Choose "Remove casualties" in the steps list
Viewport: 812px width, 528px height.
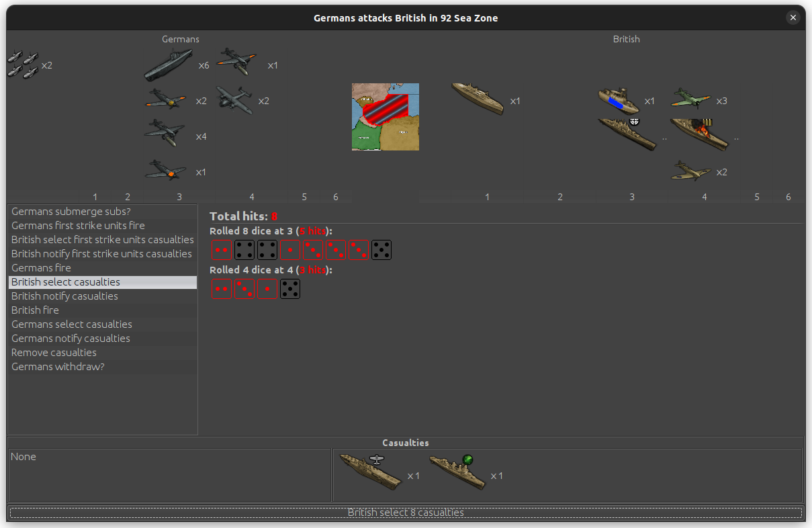click(54, 353)
